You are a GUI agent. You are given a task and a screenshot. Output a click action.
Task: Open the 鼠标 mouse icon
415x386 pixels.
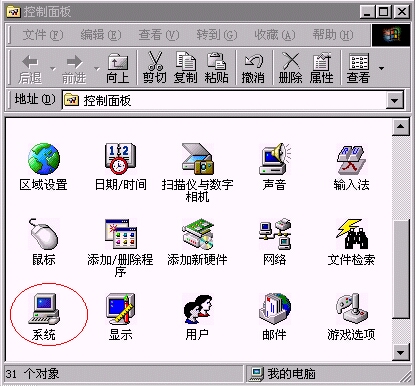click(x=44, y=234)
